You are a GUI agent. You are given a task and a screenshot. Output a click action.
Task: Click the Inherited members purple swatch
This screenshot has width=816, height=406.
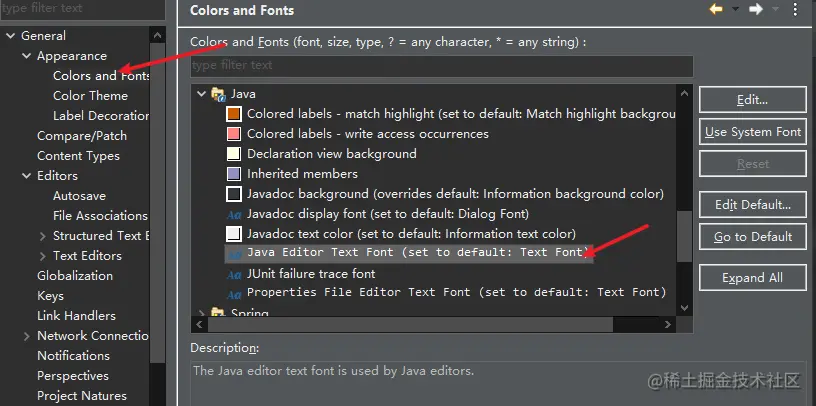coord(234,174)
